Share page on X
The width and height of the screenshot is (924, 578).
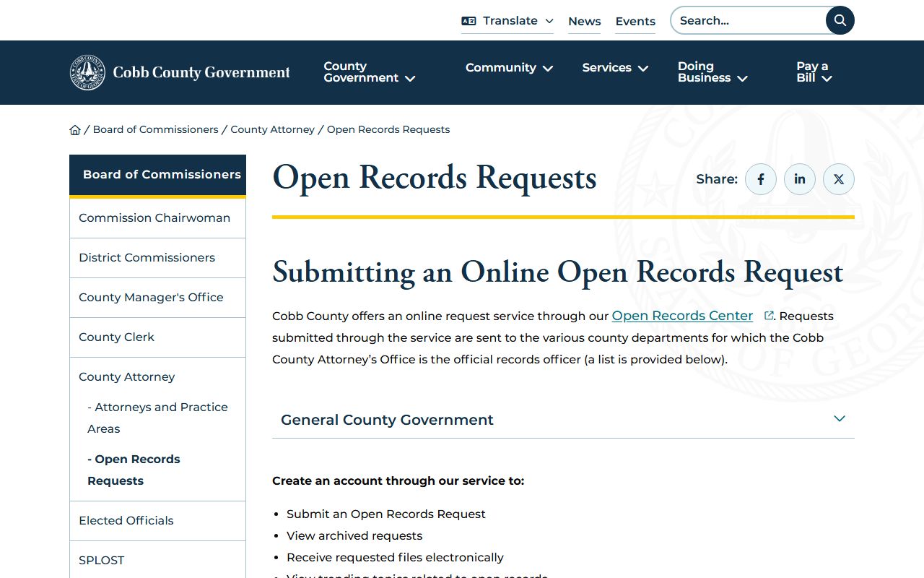[839, 179]
